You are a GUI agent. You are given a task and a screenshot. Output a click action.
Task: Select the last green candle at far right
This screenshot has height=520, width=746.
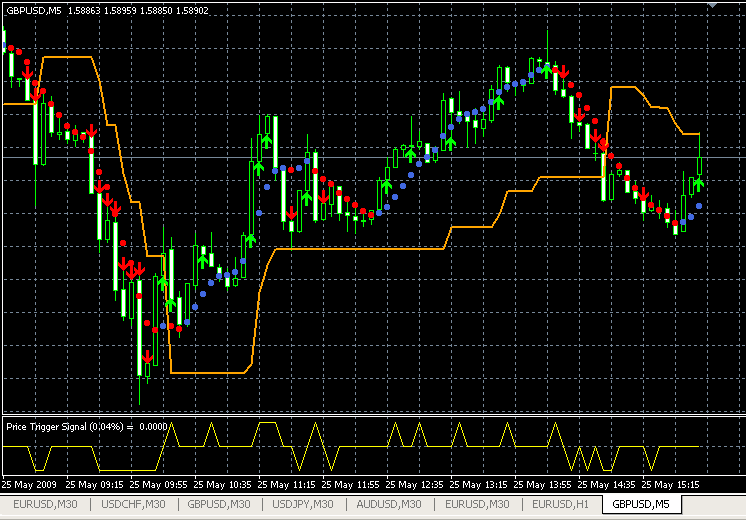699,168
